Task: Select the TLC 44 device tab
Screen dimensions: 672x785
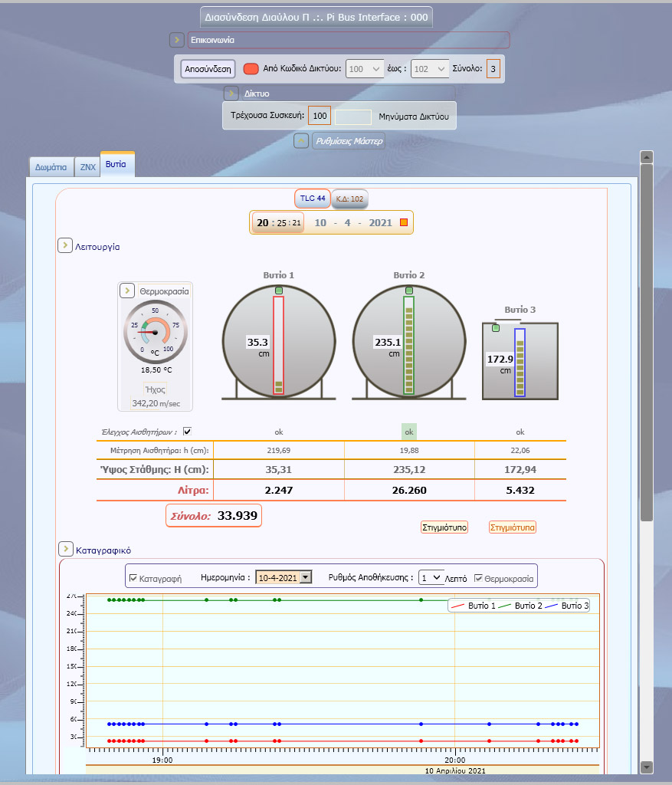Action: pyautogui.click(x=313, y=199)
